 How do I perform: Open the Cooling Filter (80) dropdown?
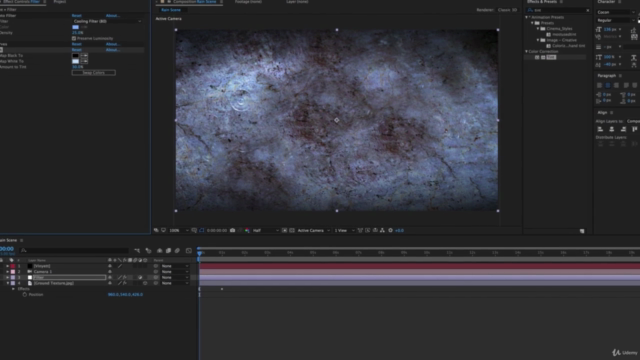(107, 21)
